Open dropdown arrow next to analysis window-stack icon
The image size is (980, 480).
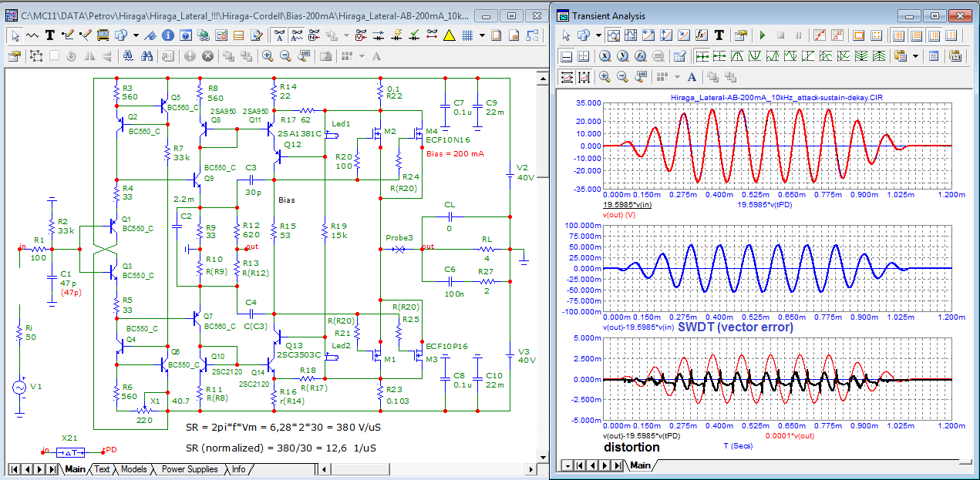(600, 35)
